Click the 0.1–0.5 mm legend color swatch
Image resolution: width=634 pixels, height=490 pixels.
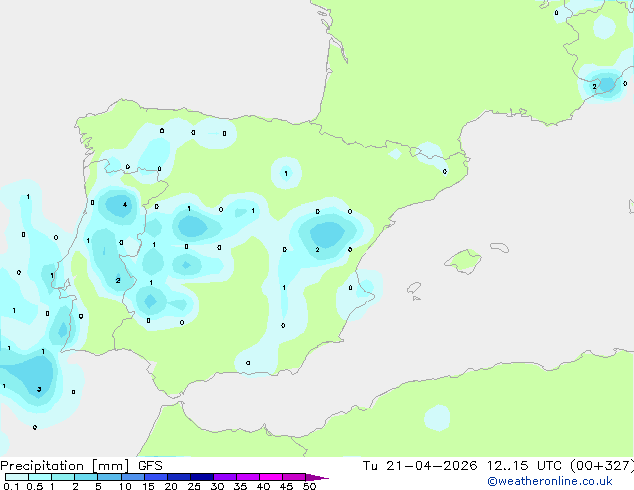(x=17, y=477)
